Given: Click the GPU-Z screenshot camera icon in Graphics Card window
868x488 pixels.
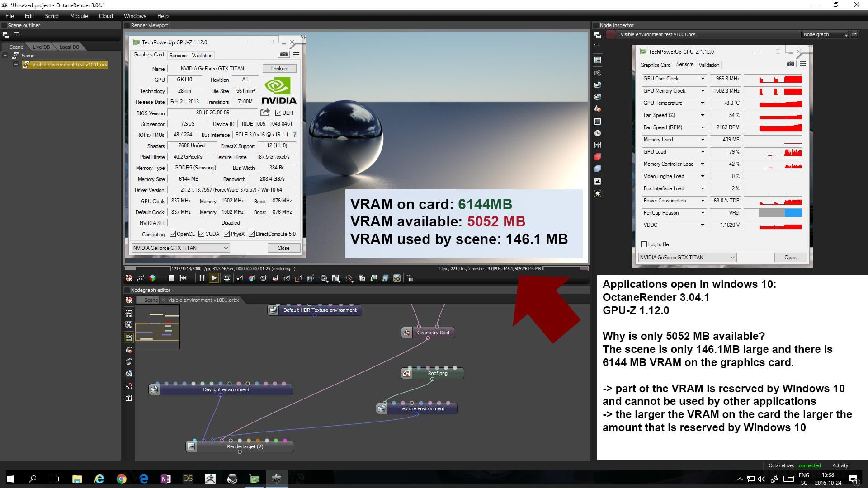Looking at the screenshot, I should [x=283, y=54].
